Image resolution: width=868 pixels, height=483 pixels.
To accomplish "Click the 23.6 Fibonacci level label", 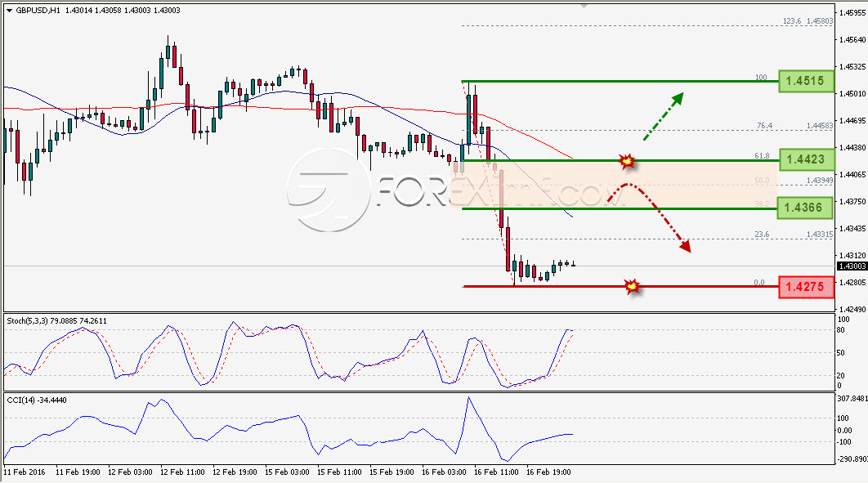I will pyautogui.click(x=762, y=234).
